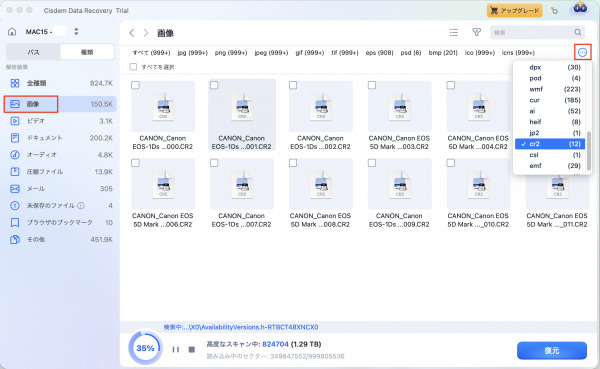Choose wmf (223) in dropdown list
This screenshot has width=600, height=369.
point(550,89)
